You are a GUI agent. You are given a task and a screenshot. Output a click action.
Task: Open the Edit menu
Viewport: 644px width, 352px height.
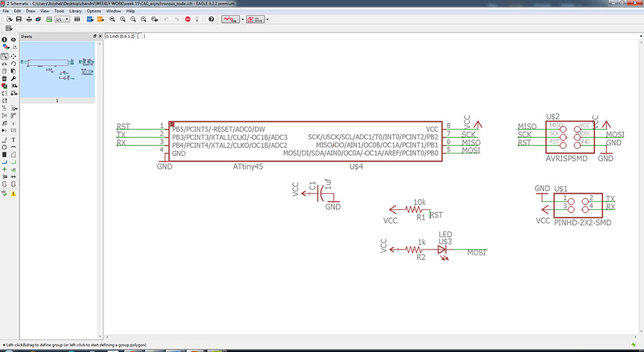(17, 11)
